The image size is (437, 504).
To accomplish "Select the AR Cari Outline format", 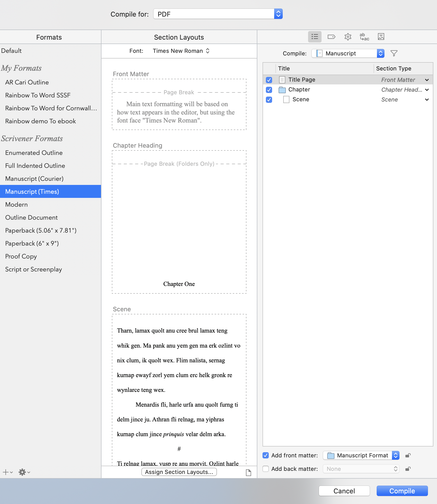I will [x=50, y=82].
